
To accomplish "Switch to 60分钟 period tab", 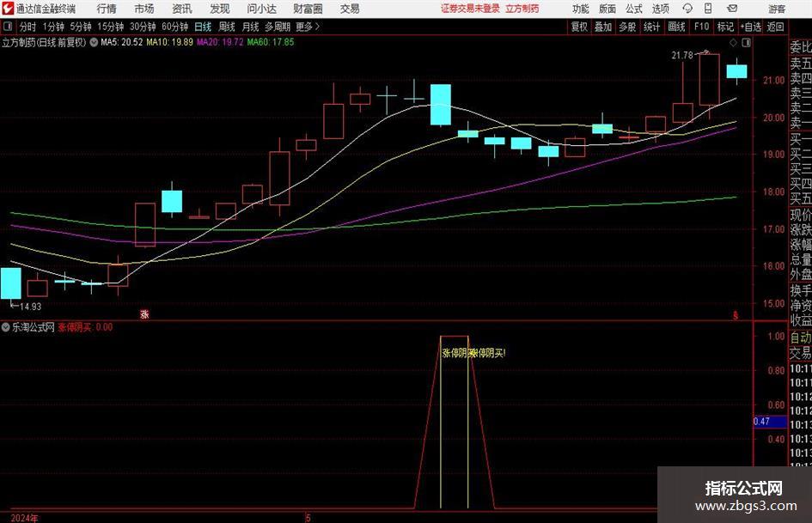I will (175, 27).
